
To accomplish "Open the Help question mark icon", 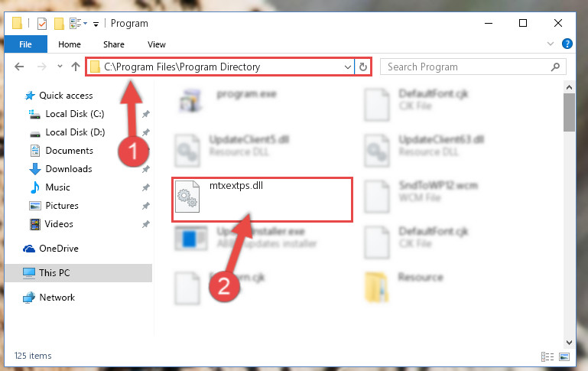I will point(567,44).
